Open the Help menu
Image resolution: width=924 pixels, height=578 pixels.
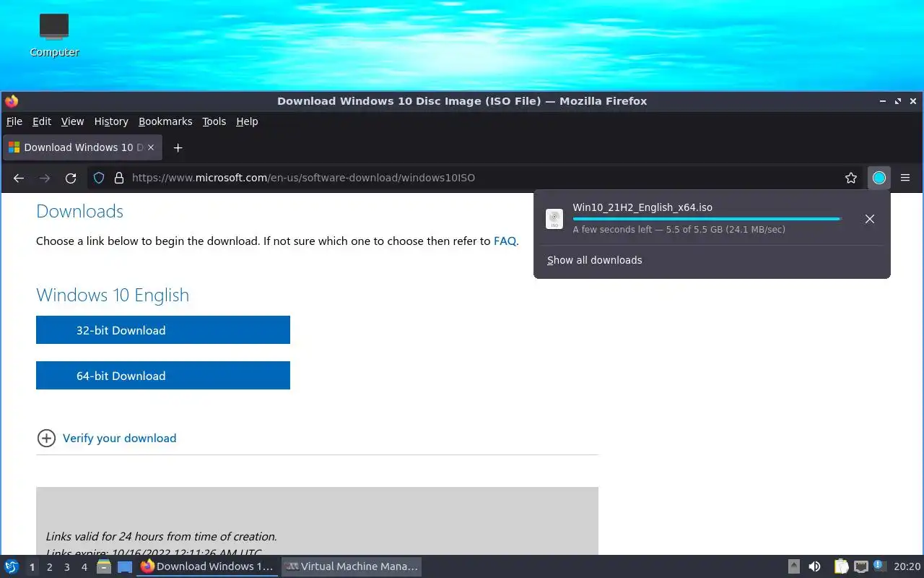point(247,121)
